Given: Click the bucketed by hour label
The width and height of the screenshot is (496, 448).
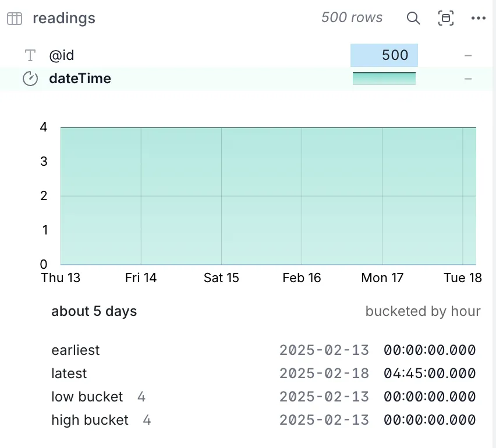Looking at the screenshot, I should pos(423,311).
